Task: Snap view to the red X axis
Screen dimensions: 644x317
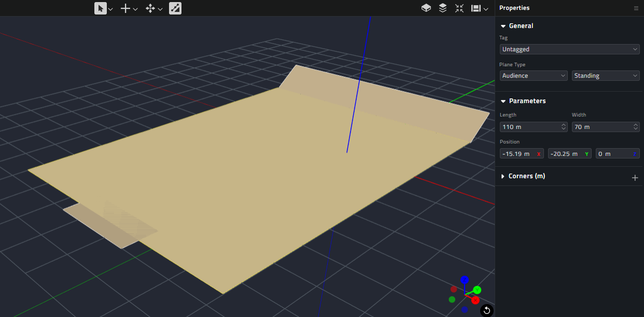Action: click(x=475, y=300)
